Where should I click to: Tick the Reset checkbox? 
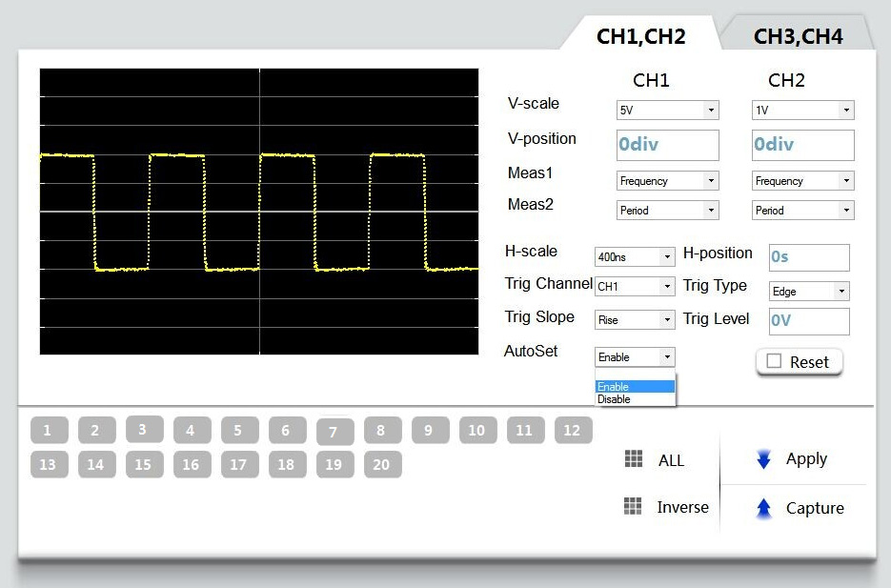774,361
